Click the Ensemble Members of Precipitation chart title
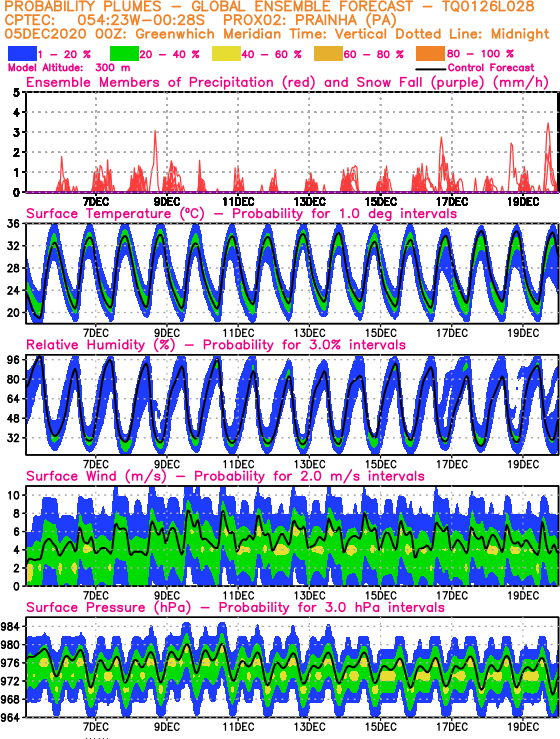This screenshot has width=560, height=739. coord(288,82)
